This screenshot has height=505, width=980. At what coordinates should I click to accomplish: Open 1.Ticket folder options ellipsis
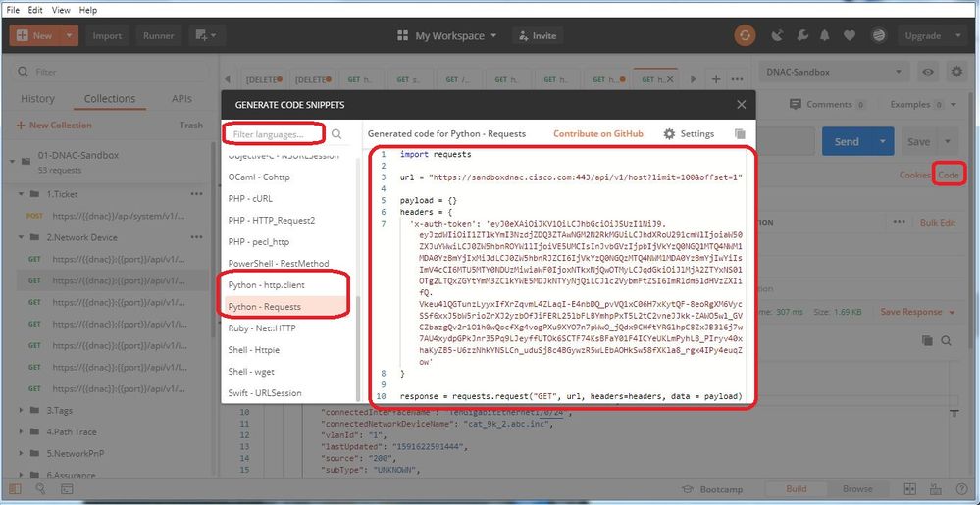[x=196, y=194]
